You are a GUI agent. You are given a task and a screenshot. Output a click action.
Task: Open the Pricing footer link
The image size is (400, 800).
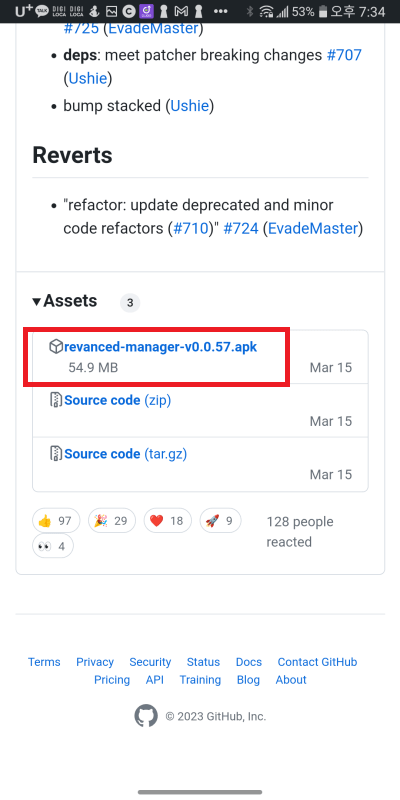click(112, 680)
